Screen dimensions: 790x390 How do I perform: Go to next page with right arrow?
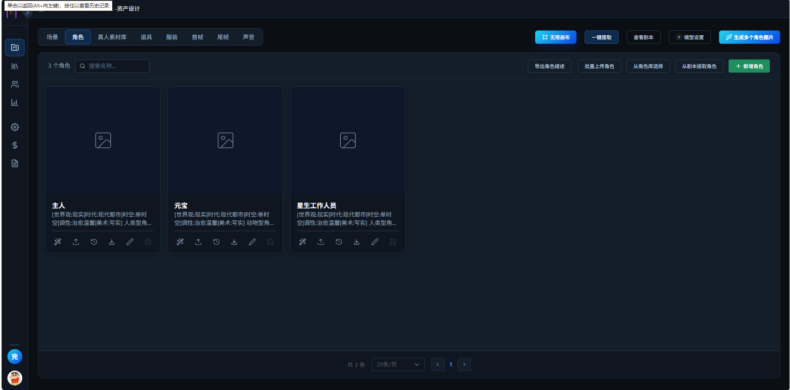coord(464,364)
